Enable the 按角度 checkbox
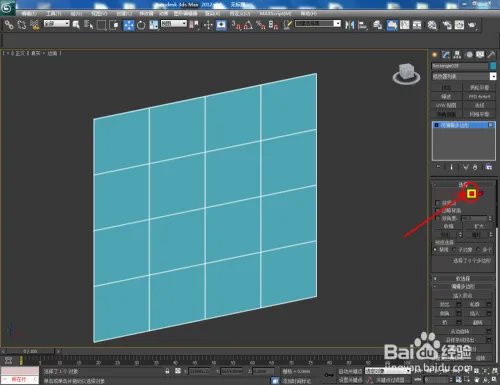Screen dimensions: 500x385 [x=438, y=218]
